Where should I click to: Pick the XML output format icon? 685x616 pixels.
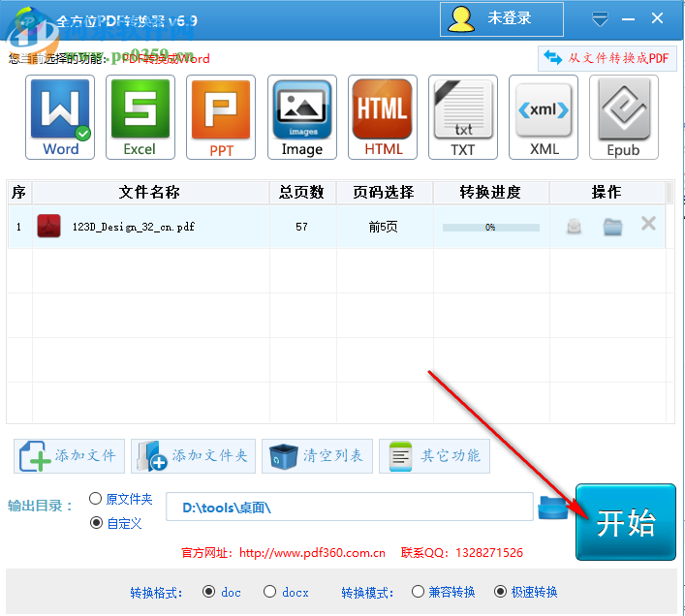click(543, 117)
